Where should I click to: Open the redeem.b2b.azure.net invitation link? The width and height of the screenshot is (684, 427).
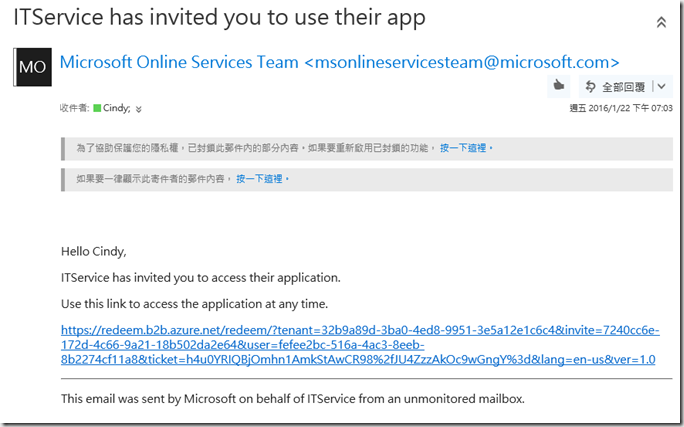pos(359,345)
